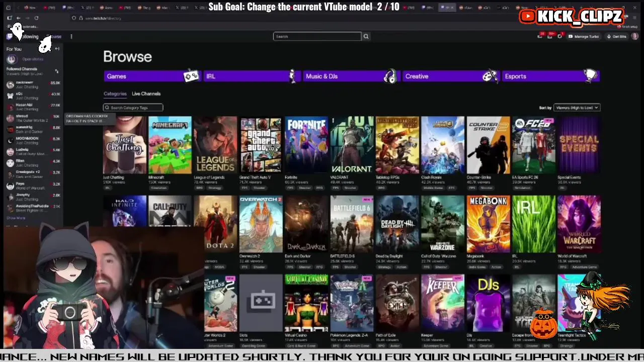This screenshot has width=644, height=362.
Task: Collapse the For You sidebar
Action: [57, 49]
